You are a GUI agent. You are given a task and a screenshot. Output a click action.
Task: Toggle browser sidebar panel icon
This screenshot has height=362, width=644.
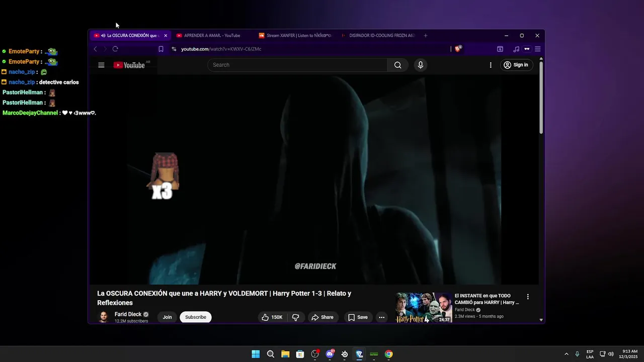[x=500, y=49]
